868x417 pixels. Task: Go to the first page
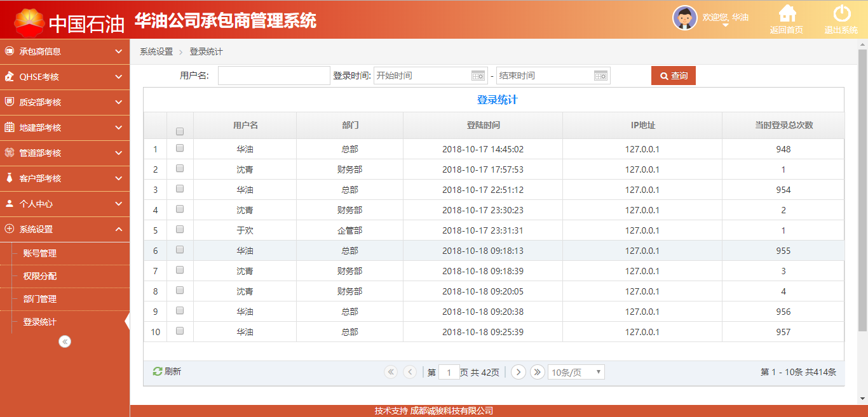(391, 372)
